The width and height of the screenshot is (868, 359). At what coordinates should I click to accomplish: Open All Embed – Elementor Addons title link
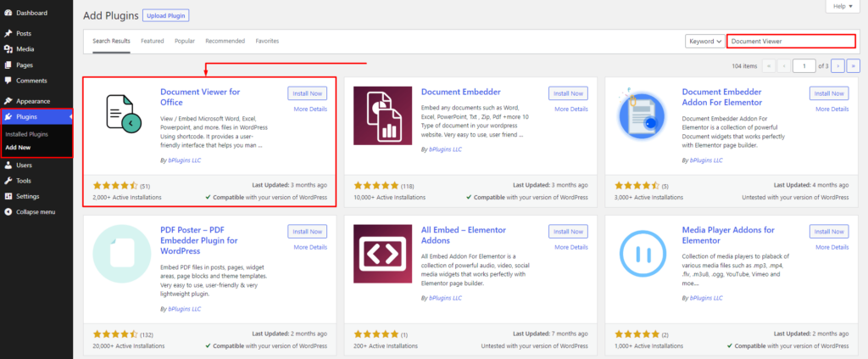464,235
